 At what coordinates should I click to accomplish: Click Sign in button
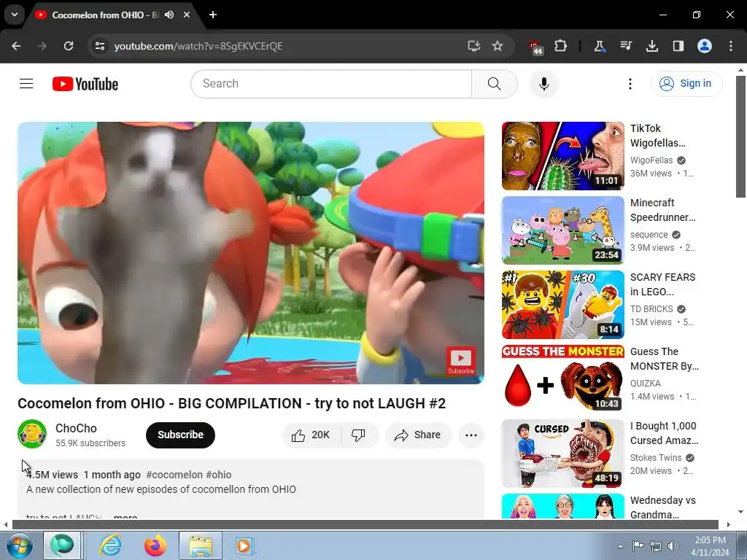pyautogui.click(x=686, y=83)
